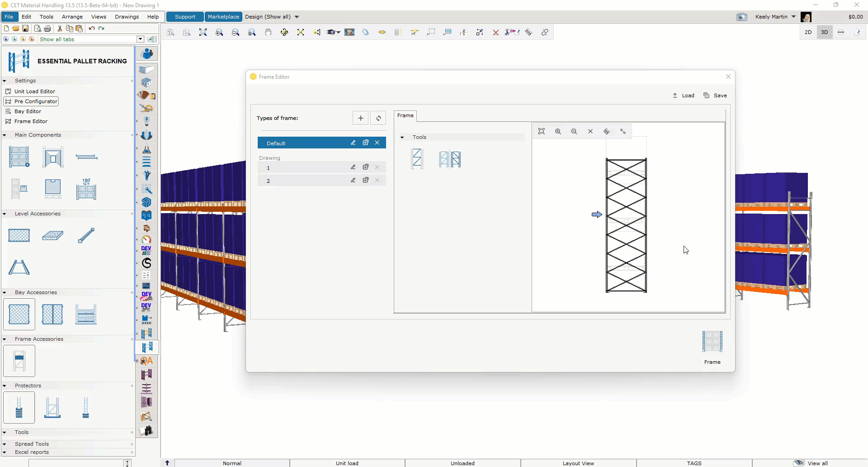
Task: Click the refresh frame types icon
Action: coord(378,118)
